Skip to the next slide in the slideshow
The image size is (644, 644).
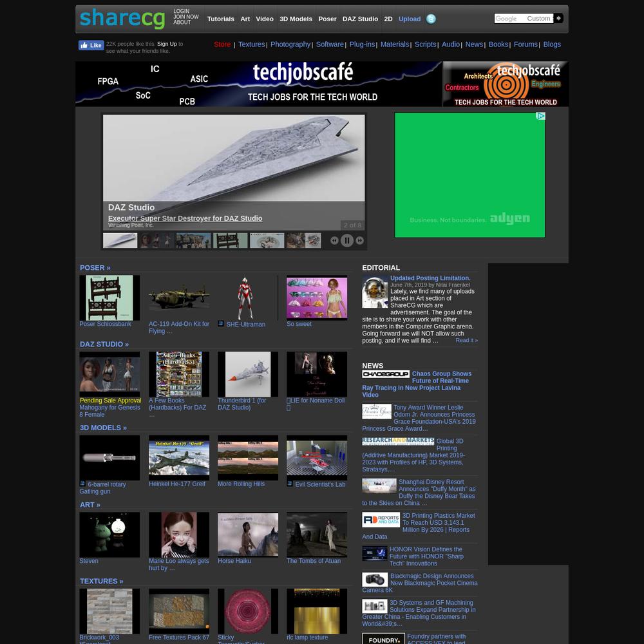pos(360,241)
